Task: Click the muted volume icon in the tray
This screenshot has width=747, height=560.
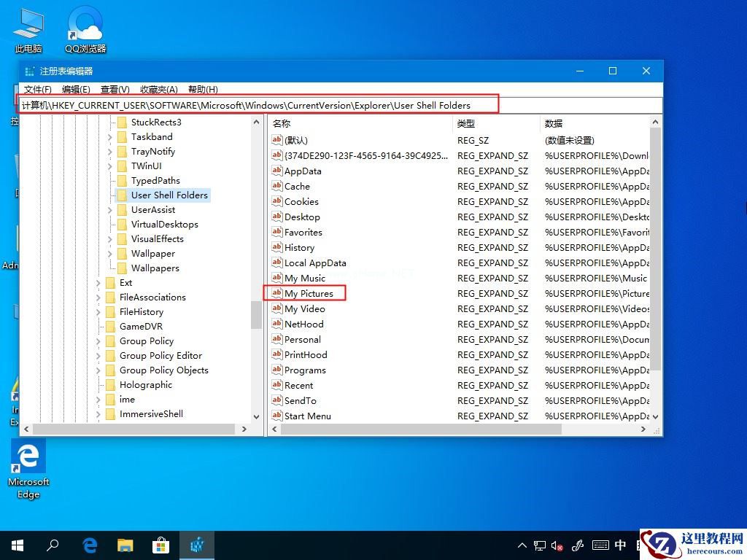Action: pyautogui.click(x=557, y=545)
